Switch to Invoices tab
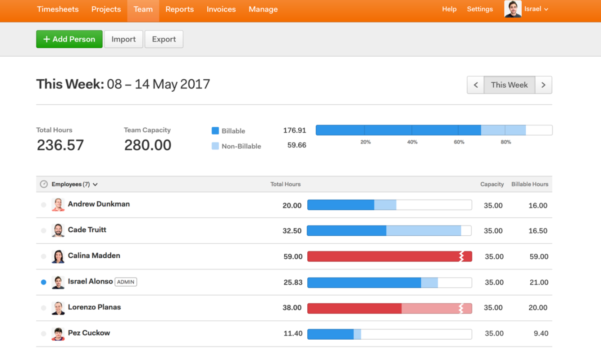Image resolution: width=601 pixels, height=364 pixels. 221,9
